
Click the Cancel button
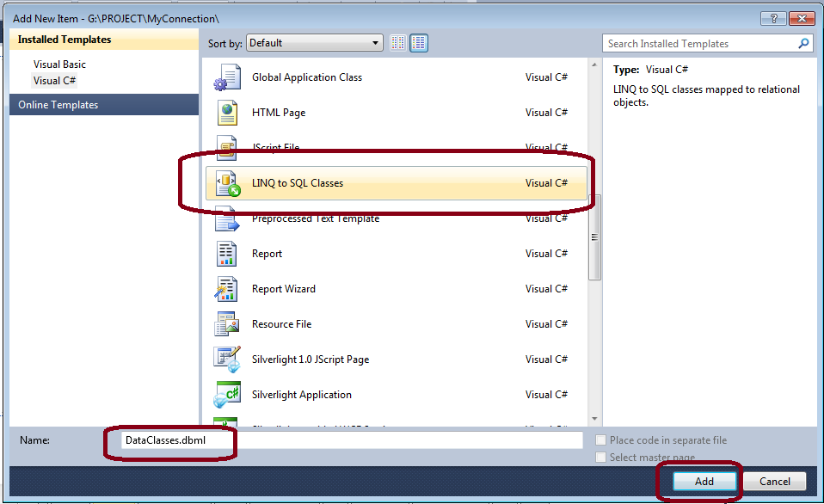[774, 482]
